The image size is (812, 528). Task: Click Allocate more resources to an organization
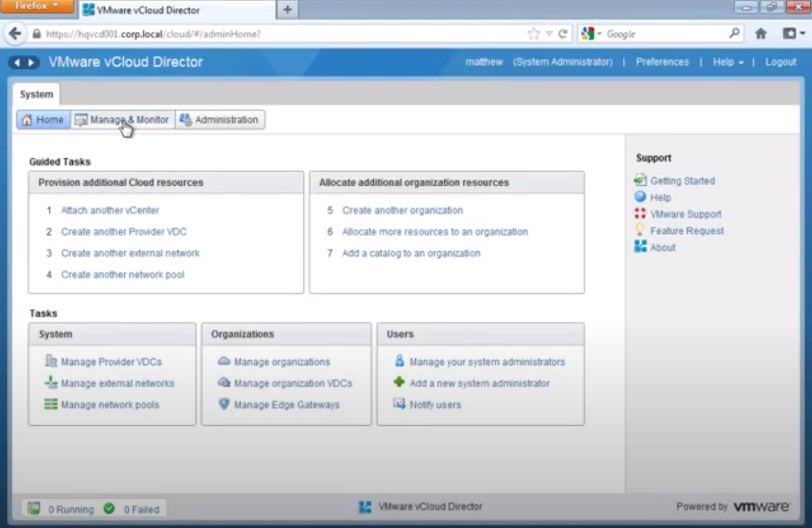click(435, 232)
